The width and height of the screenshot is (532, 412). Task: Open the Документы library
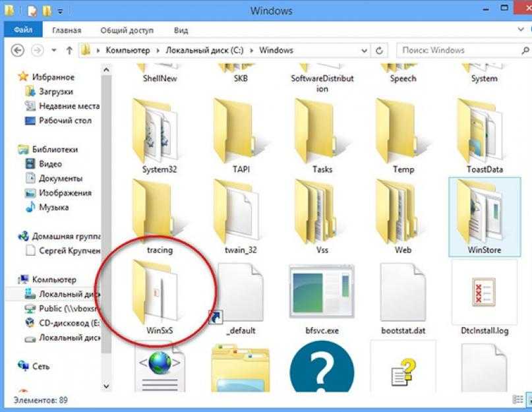61,178
